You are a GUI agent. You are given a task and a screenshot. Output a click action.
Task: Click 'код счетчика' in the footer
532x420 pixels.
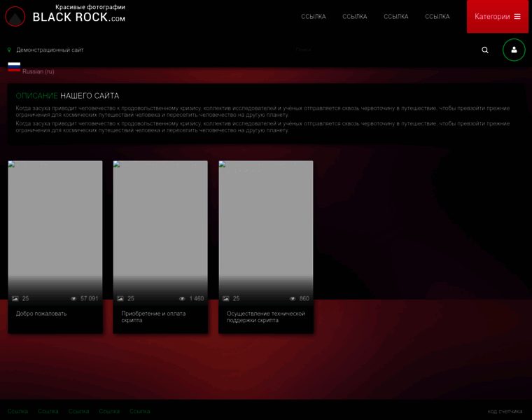pyautogui.click(x=505, y=411)
